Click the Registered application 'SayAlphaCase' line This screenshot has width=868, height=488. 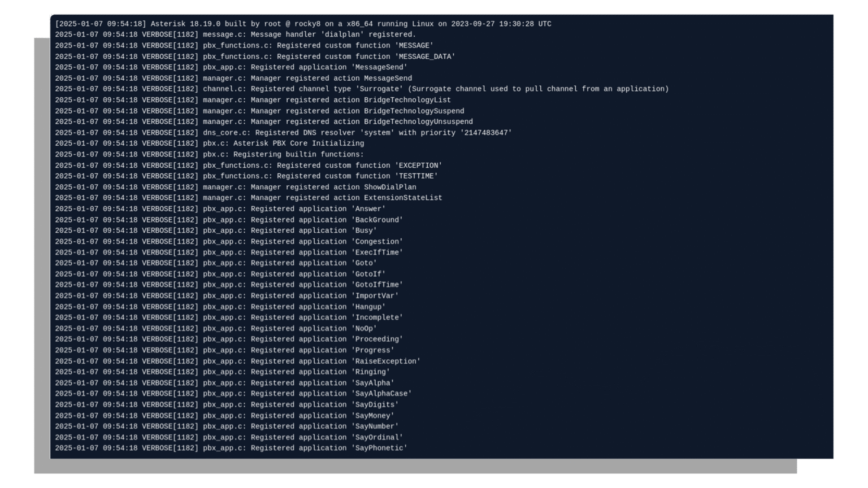tap(233, 394)
